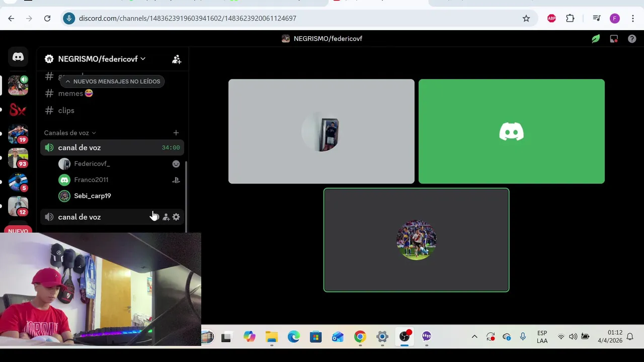Focus the green Franco2011 video tile
The image size is (644, 362).
512,131
